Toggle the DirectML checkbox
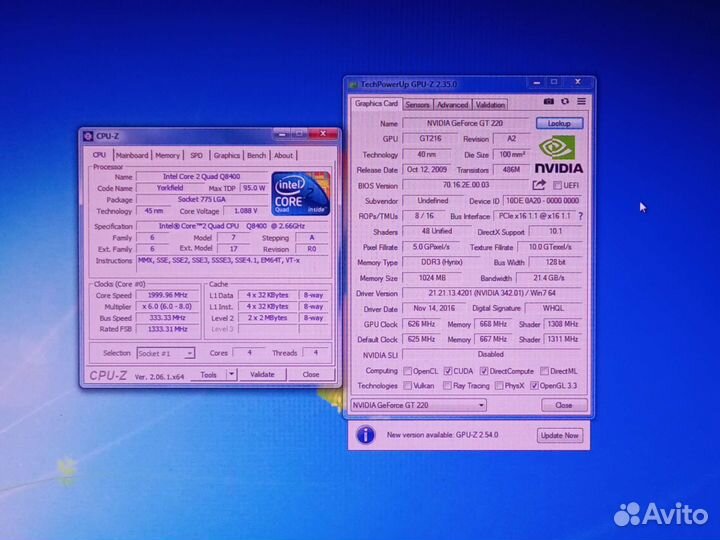Screen dimensions: 720x540 click(x=545, y=371)
